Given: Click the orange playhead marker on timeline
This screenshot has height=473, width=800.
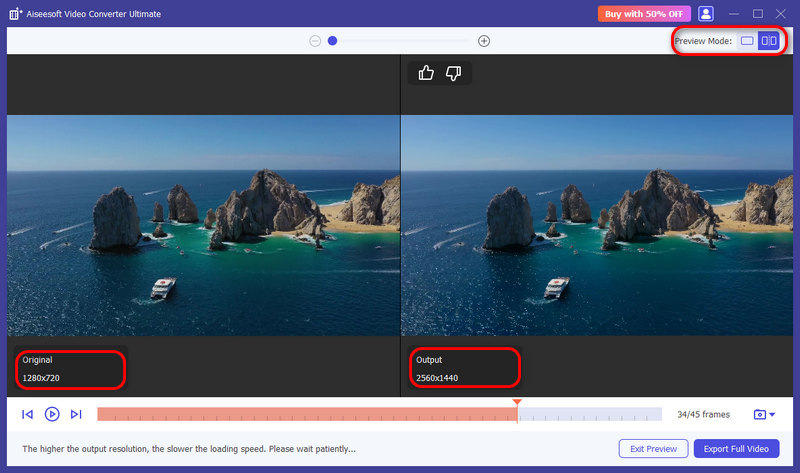Looking at the screenshot, I should coord(517,403).
